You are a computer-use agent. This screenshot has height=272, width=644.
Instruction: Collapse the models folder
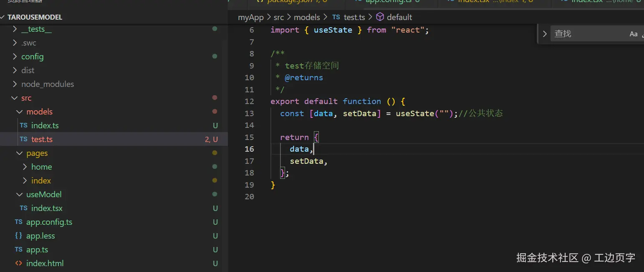click(20, 112)
